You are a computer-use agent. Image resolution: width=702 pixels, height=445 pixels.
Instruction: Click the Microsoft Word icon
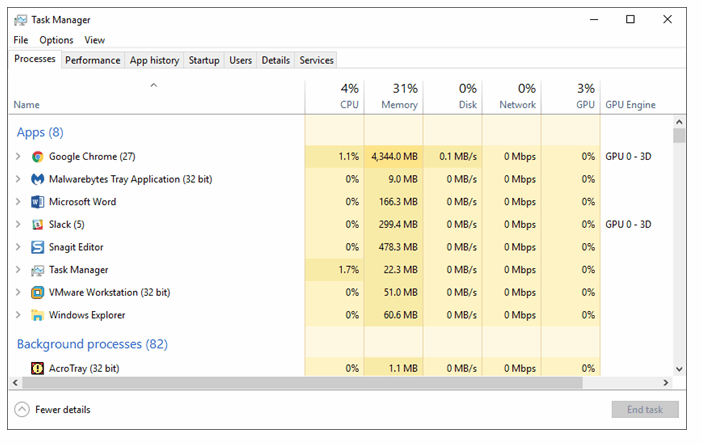point(38,202)
